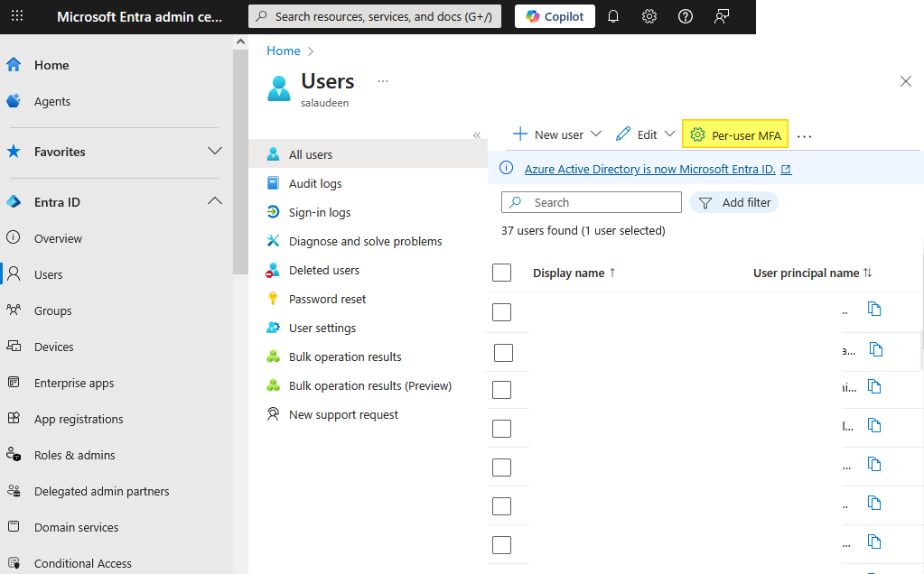The height and width of the screenshot is (574, 924).
Task: Open the feedback icon in top bar
Action: click(x=722, y=16)
